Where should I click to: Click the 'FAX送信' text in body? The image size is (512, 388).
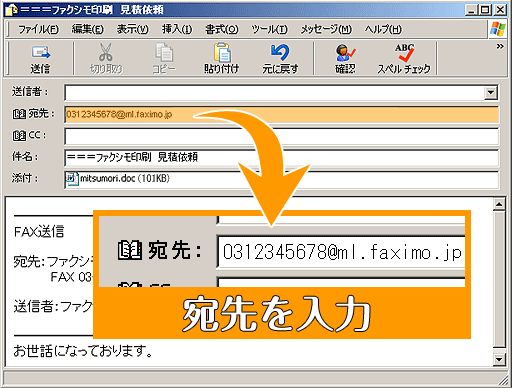click(x=39, y=231)
